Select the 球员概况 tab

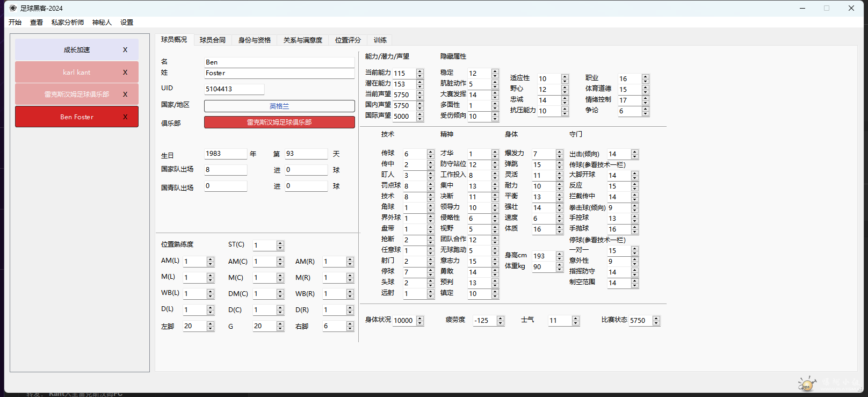(174, 40)
